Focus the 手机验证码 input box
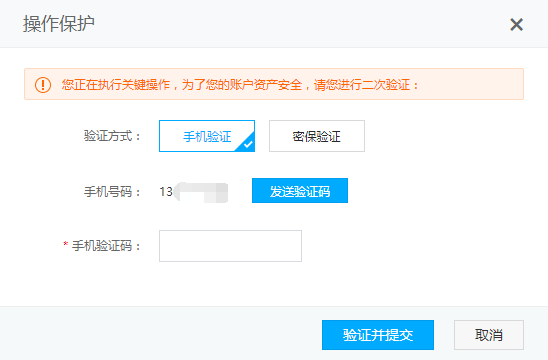548x360 pixels. coord(230,246)
